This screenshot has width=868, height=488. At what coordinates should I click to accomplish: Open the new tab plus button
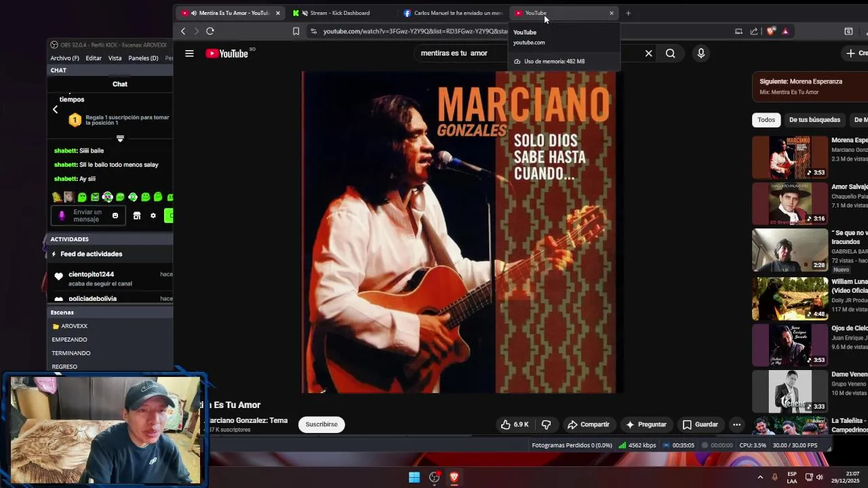click(628, 13)
